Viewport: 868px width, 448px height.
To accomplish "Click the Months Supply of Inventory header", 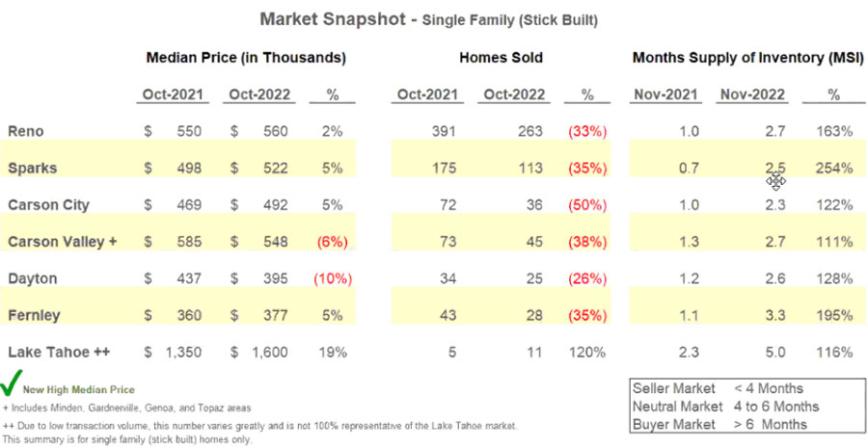I will click(x=744, y=58).
